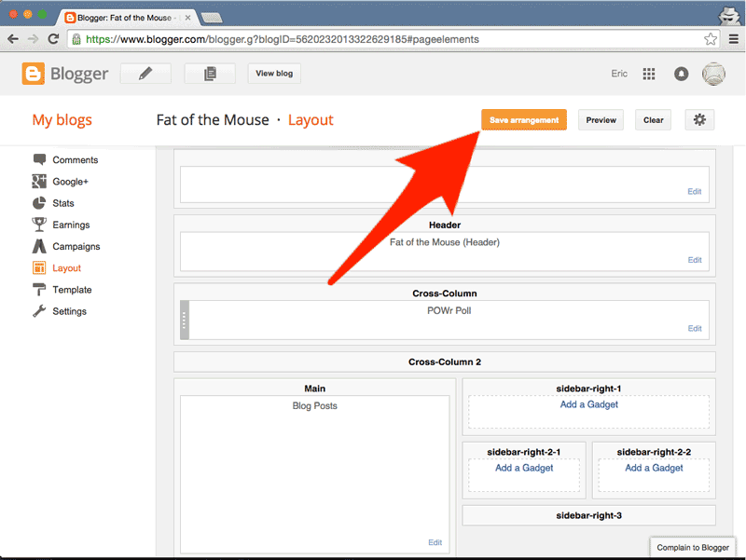746x560 pixels.
Task: Go to Stats section
Action: [63, 203]
